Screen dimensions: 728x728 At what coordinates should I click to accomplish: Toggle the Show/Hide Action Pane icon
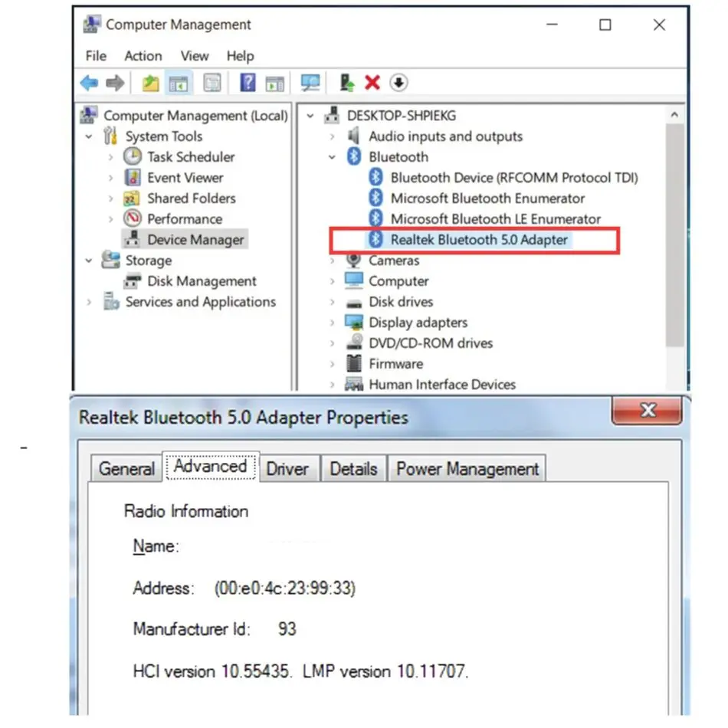click(x=275, y=83)
